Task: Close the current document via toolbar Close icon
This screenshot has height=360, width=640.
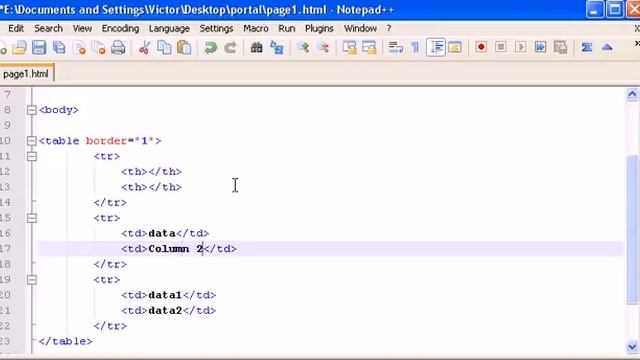Action: [x=80, y=48]
